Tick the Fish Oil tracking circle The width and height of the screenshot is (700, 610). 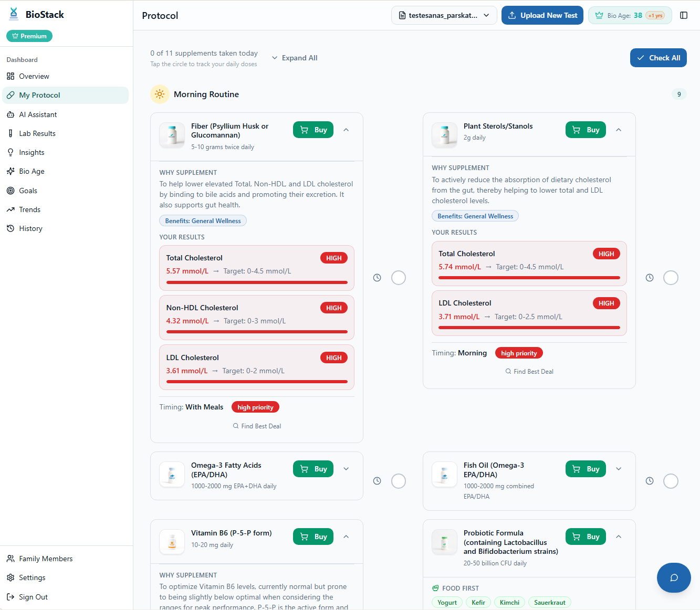pos(671,480)
